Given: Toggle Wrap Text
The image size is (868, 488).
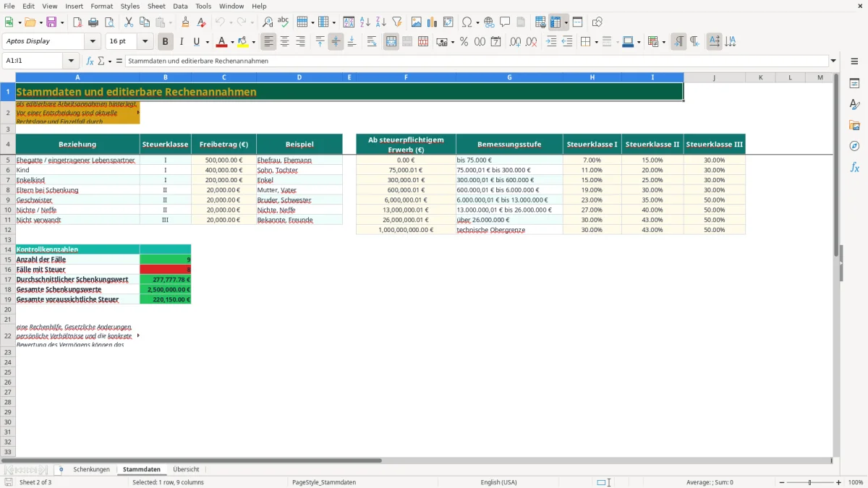Looking at the screenshot, I should pyautogui.click(x=372, y=41).
